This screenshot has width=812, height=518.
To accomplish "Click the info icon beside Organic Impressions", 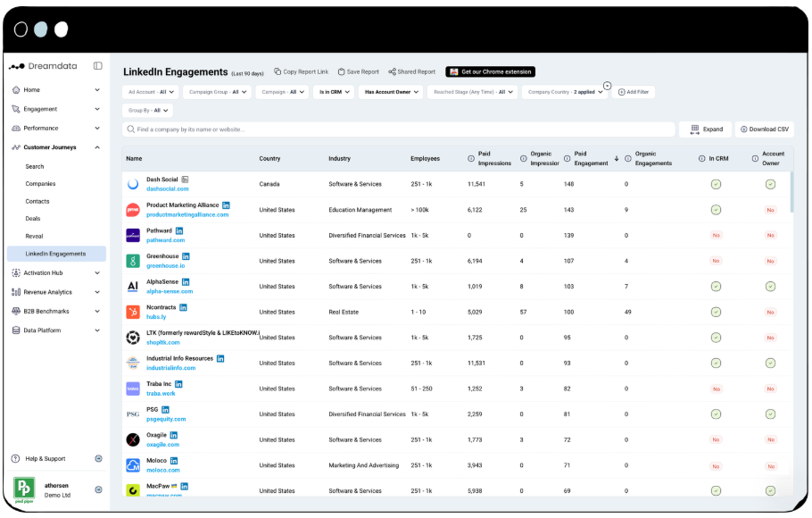I will (x=524, y=159).
